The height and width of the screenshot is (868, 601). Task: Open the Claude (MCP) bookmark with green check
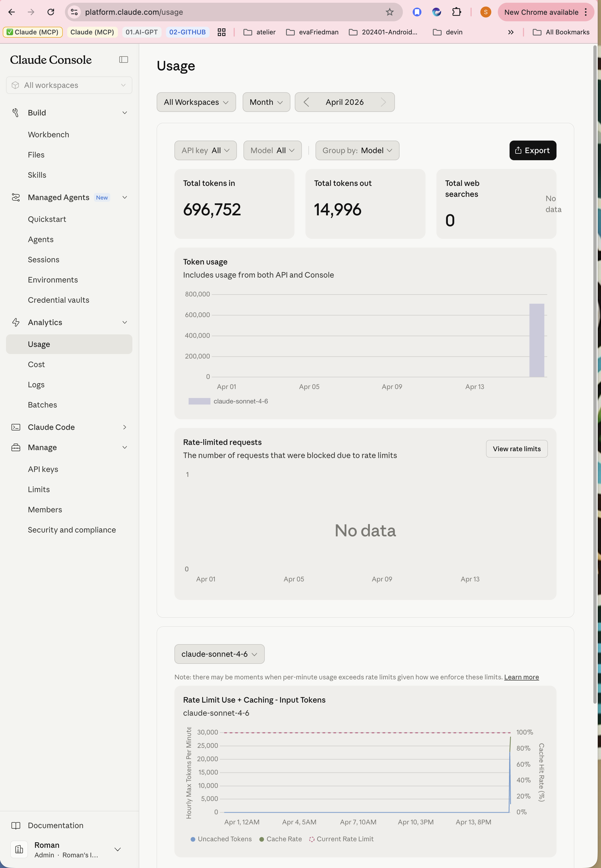click(33, 32)
